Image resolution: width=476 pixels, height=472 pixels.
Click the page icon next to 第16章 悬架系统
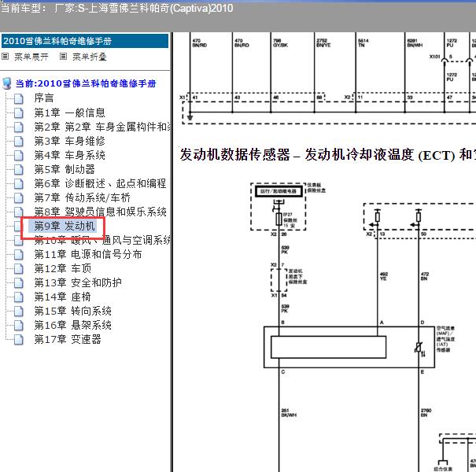pos(19,326)
